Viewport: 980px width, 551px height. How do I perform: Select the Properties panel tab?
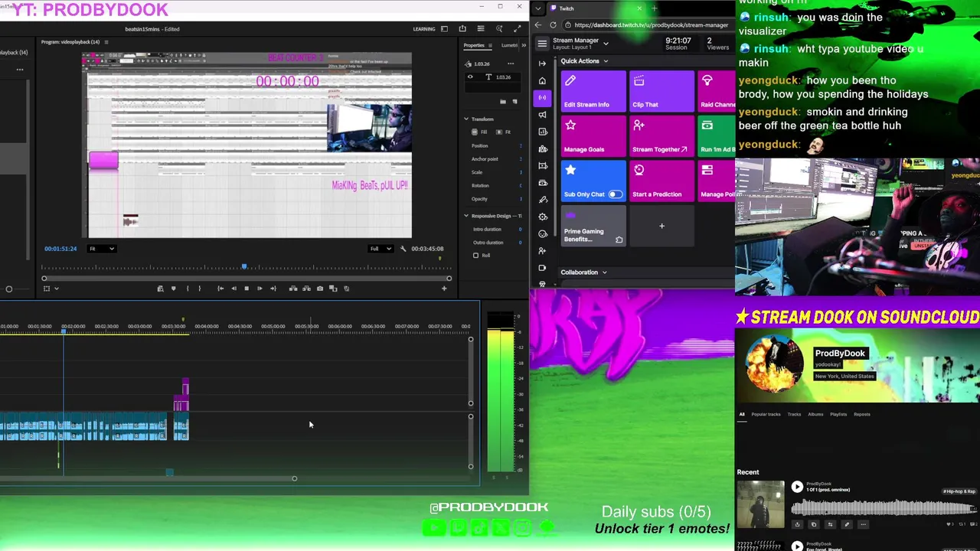474,45
